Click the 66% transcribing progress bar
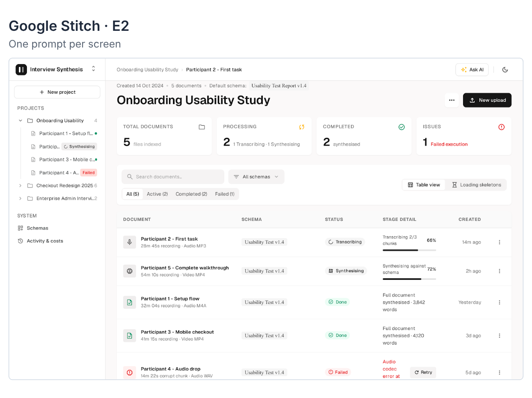532x398 pixels. click(x=409, y=250)
